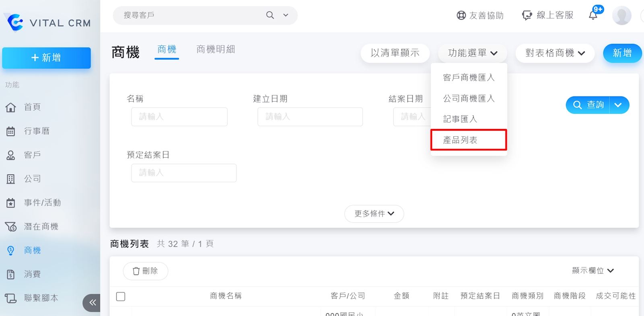Open the calendar (行事曆) sidebar icon

pos(11,131)
